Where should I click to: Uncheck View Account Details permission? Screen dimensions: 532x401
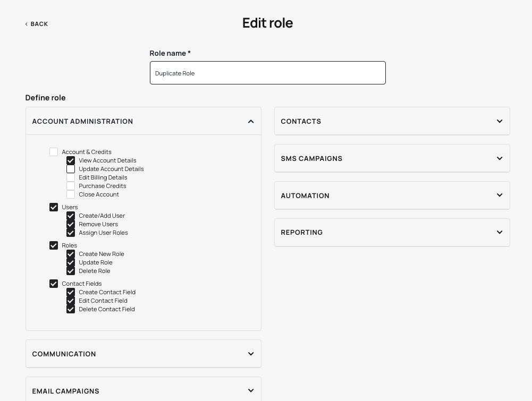point(71,160)
